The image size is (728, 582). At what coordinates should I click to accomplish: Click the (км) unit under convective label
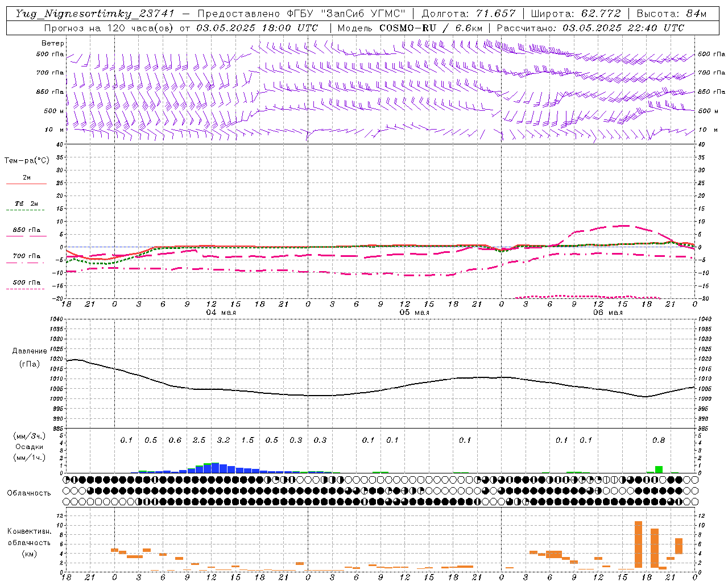pyautogui.click(x=30, y=554)
